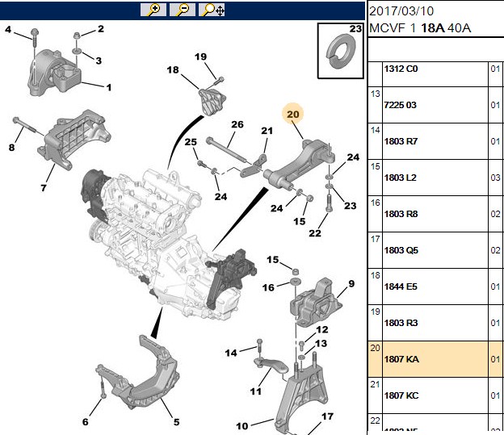
Task: Click row index 14 in the parts table
Action: 375,130
